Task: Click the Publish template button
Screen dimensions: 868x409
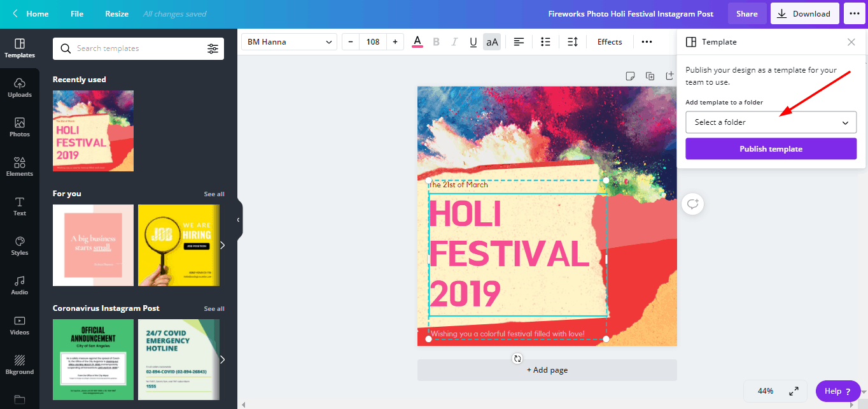Action: [x=771, y=149]
